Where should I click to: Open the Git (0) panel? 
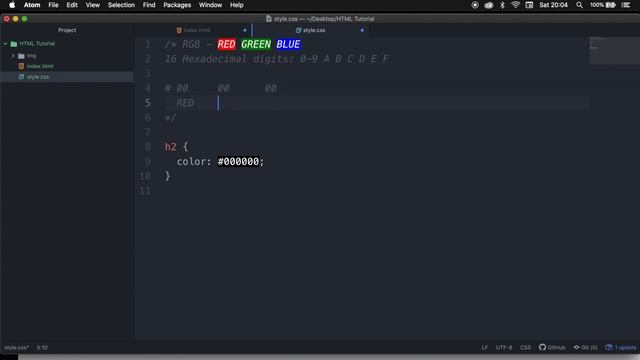(585, 348)
